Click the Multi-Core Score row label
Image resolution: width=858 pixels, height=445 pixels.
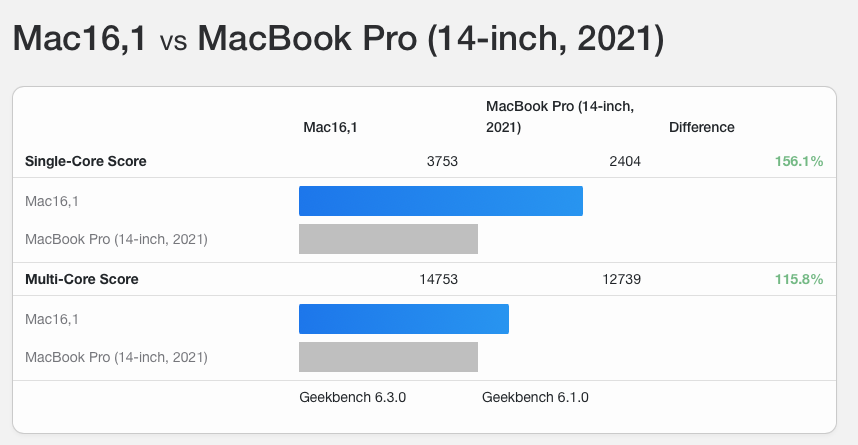click(82, 279)
